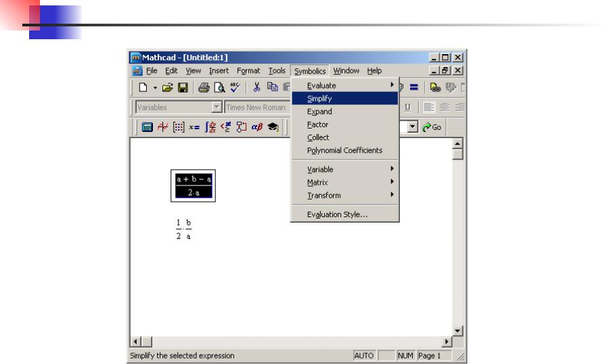This screenshot has height=364, width=607.
Task: Click the Open folder icon
Action: point(167,87)
